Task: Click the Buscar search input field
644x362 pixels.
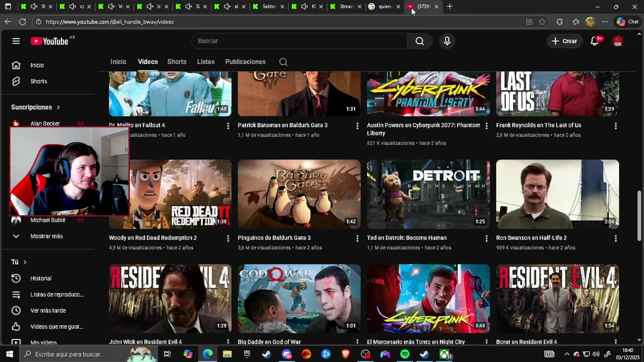Action: 299,41
